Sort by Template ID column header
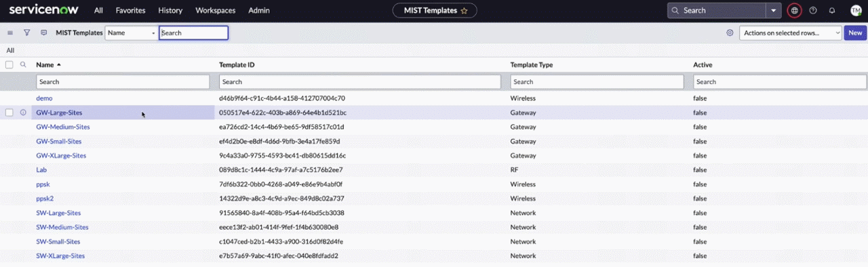The image size is (868, 267). [x=237, y=65]
